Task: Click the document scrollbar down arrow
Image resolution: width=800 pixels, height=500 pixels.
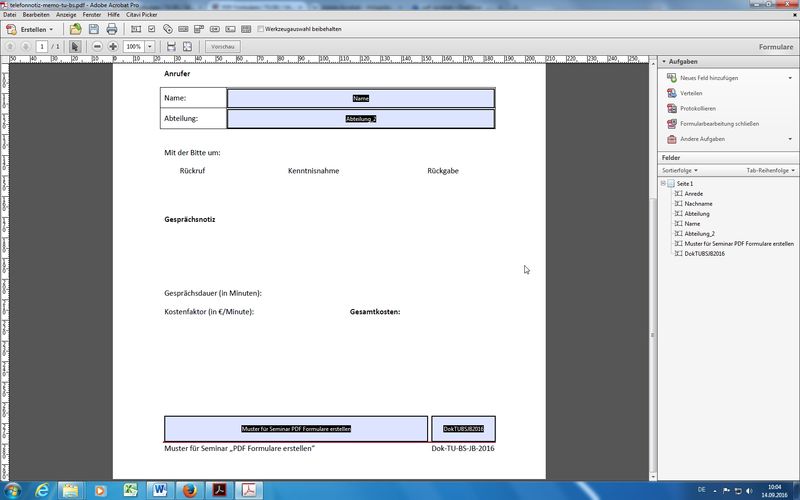Action: coord(653,477)
